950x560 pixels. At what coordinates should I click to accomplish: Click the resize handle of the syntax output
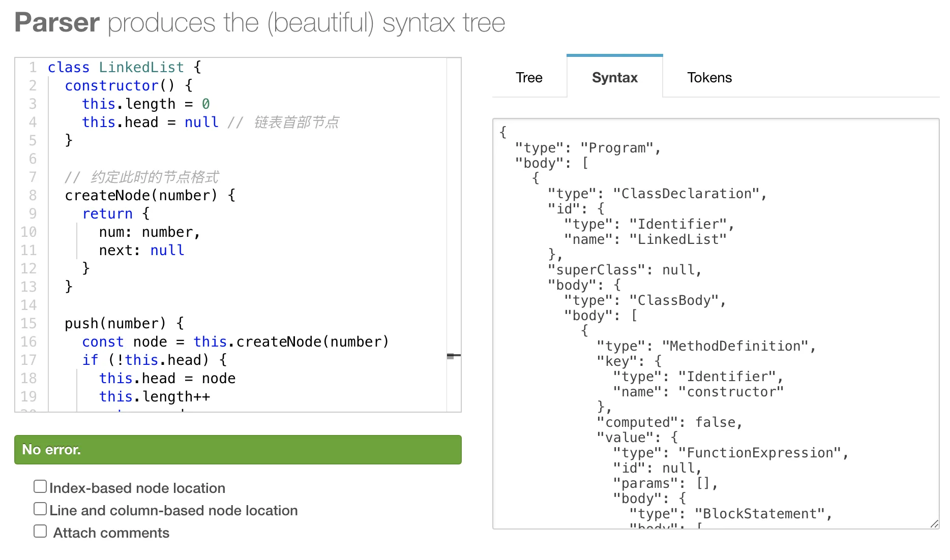point(934,524)
